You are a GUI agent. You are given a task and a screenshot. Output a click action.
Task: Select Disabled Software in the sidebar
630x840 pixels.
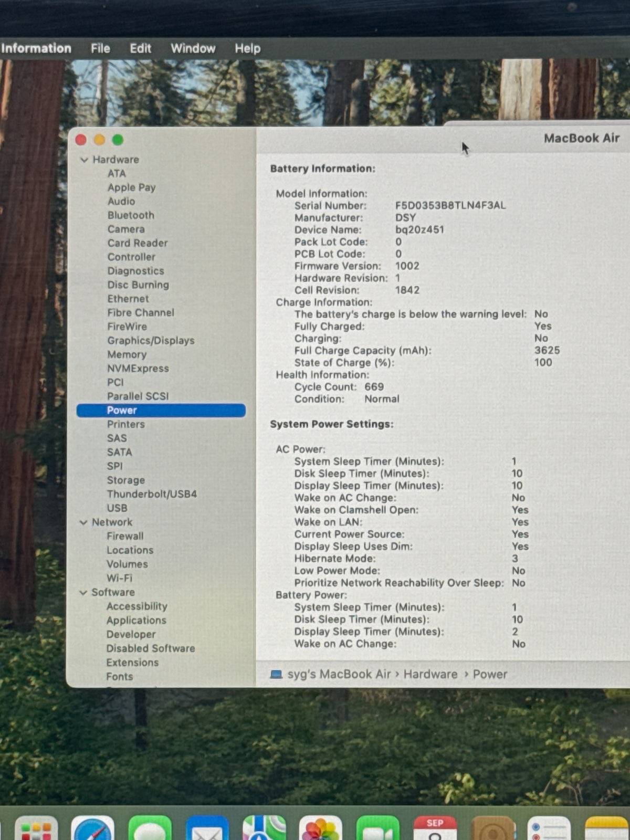click(x=151, y=648)
